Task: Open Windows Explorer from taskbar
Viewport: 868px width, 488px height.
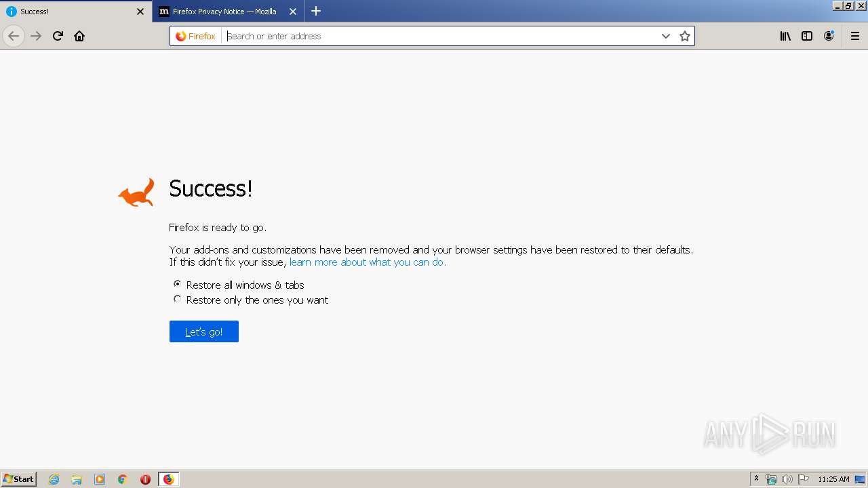Action: 77,479
